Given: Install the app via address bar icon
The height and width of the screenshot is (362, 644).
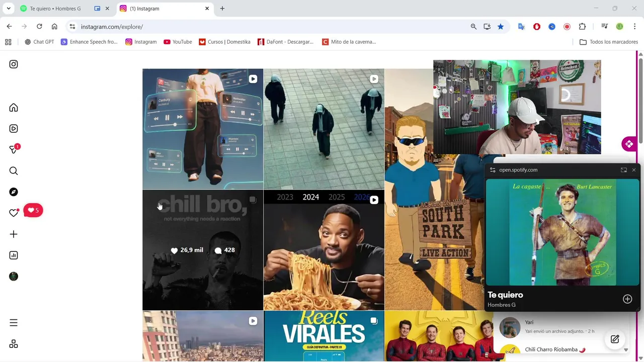Looking at the screenshot, I should coord(487,27).
